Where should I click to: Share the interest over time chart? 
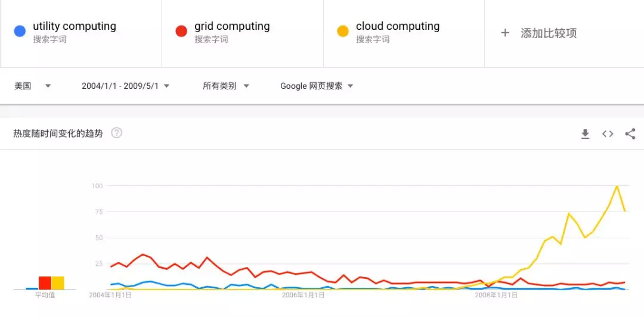630,134
